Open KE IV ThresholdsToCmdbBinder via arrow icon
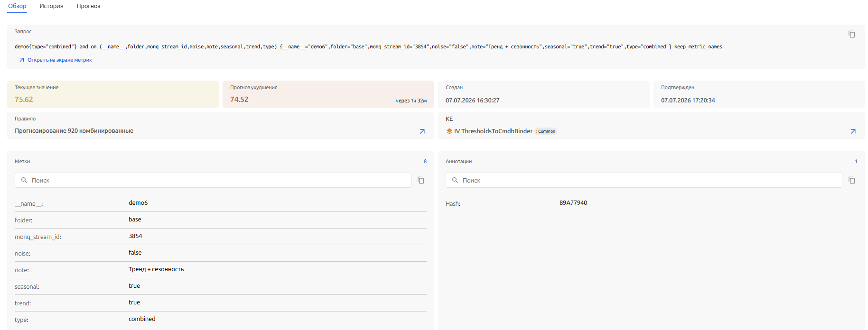The width and height of the screenshot is (868, 330). 853,131
